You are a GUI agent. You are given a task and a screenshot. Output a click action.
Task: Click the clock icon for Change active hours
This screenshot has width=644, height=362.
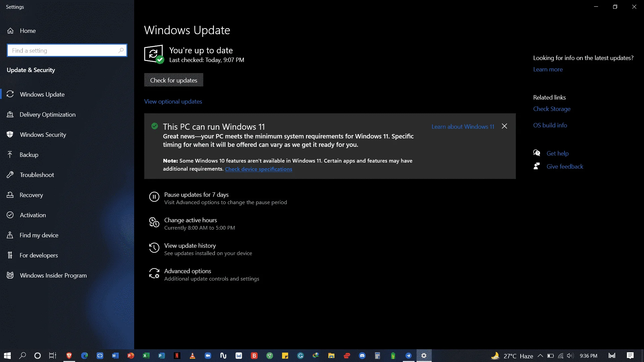154,222
